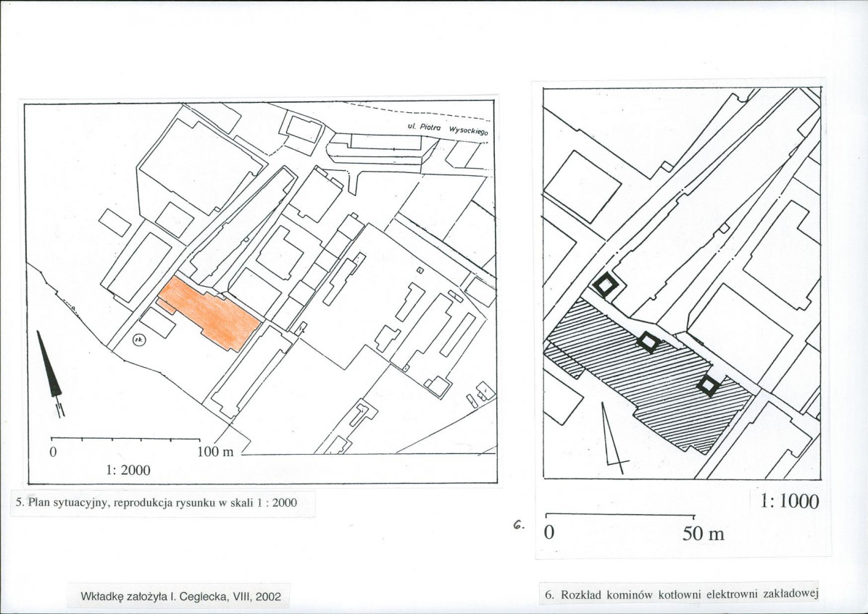Click the circled 'zb' symbol on left map

pyautogui.click(x=138, y=339)
